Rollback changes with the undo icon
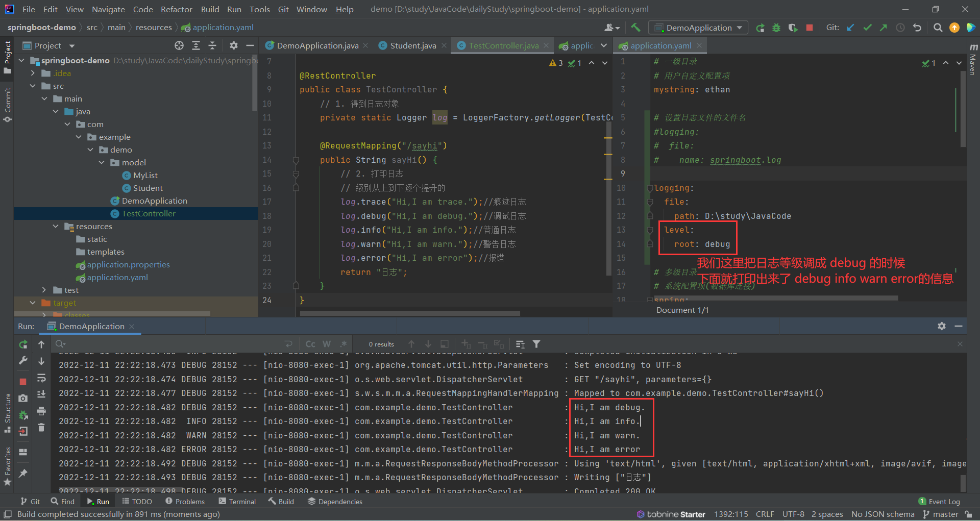Image resolution: width=980 pixels, height=521 pixels. tap(917, 28)
